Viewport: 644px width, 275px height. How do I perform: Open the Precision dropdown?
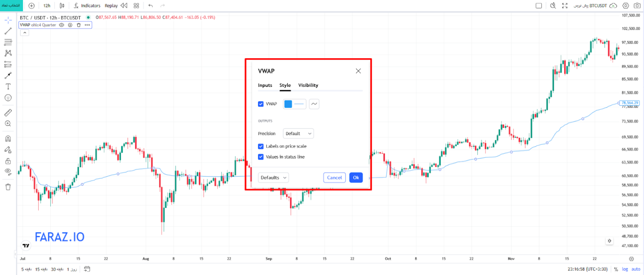click(x=298, y=134)
